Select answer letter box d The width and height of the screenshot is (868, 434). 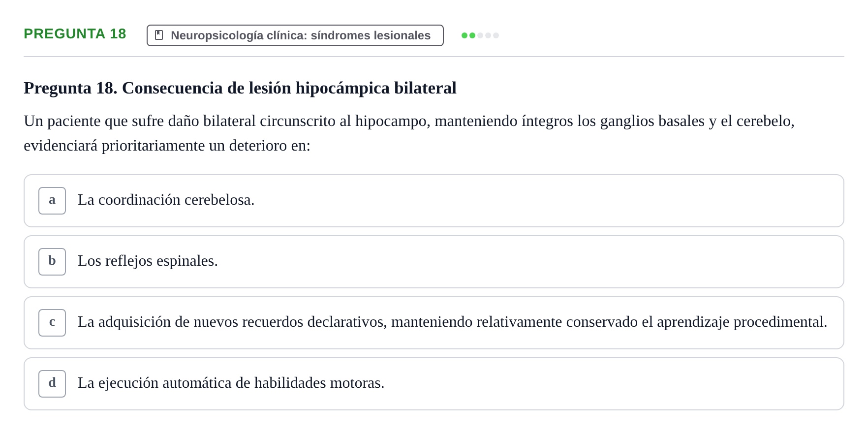(x=52, y=384)
